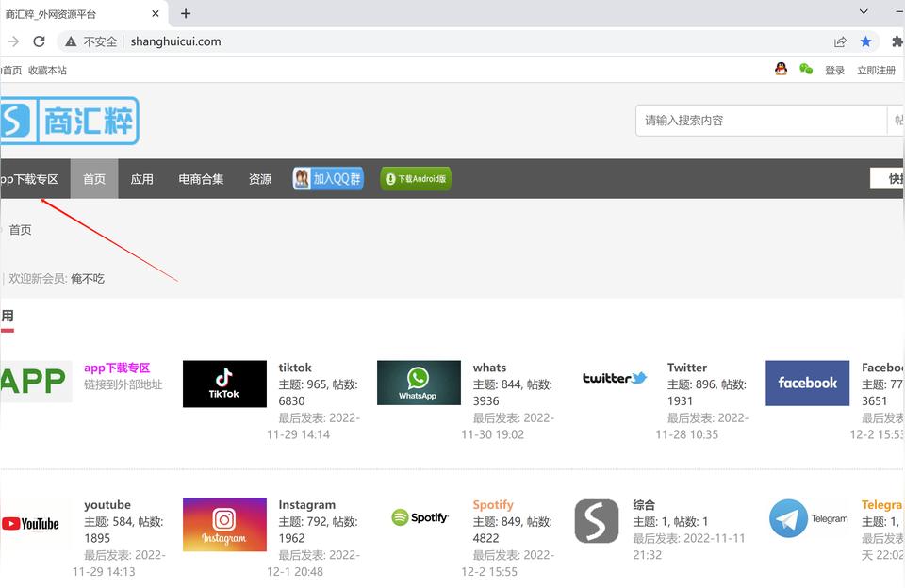905x588 pixels.
Task: Click the Twitter logo thumbnail
Action: pos(614,379)
